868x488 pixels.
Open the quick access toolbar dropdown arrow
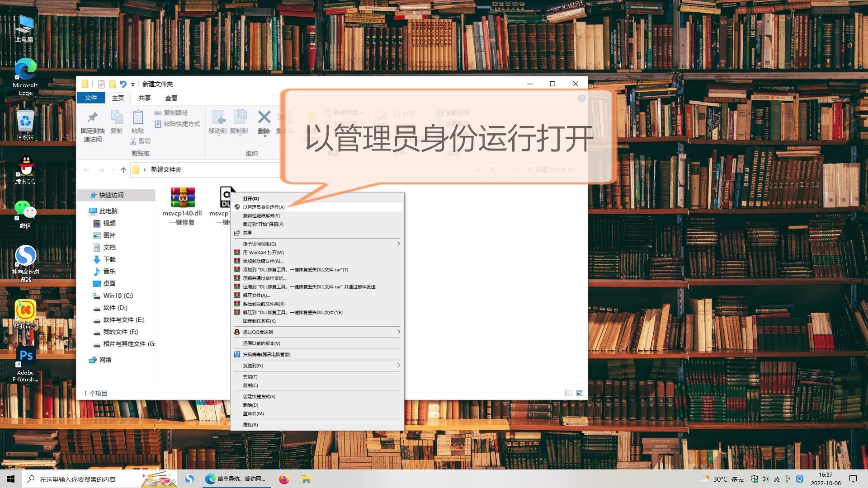[x=133, y=84]
